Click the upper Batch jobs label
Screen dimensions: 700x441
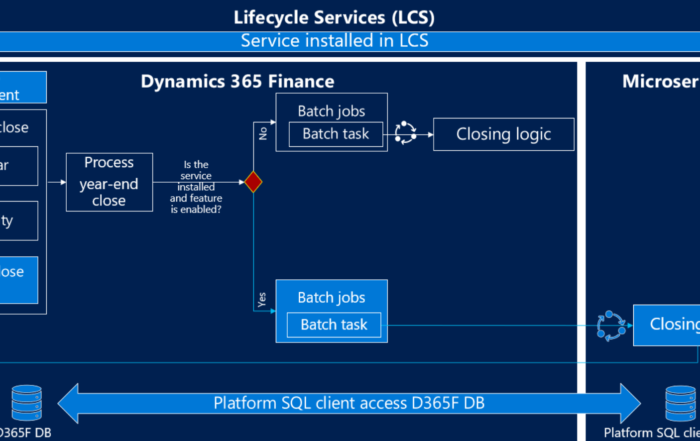tap(331, 111)
